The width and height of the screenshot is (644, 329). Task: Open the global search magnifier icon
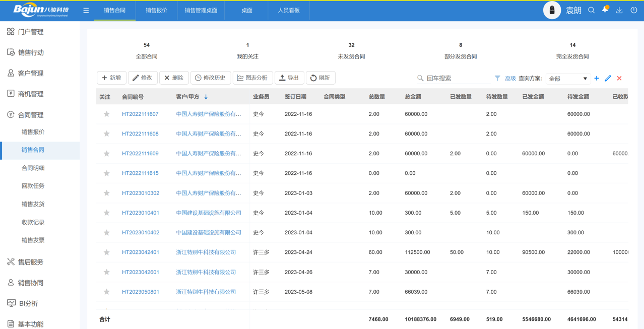[591, 10]
